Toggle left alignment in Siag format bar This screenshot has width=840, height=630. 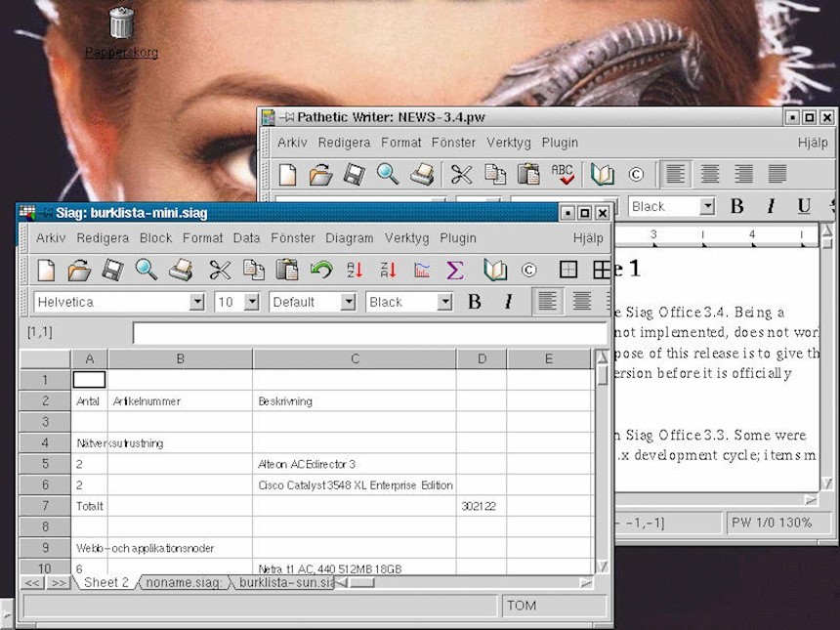547,302
